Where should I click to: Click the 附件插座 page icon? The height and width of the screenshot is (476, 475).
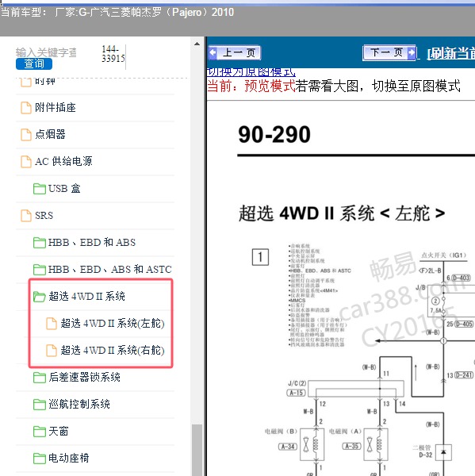(26, 107)
